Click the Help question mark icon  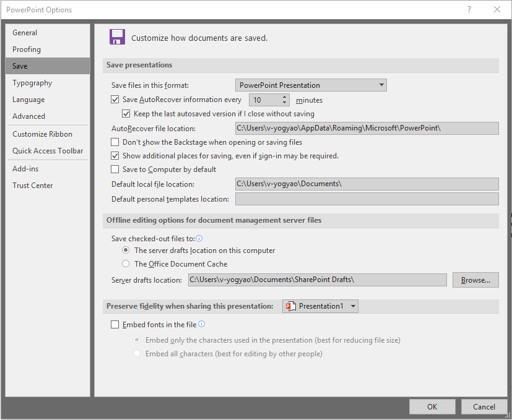(x=469, y=9)
